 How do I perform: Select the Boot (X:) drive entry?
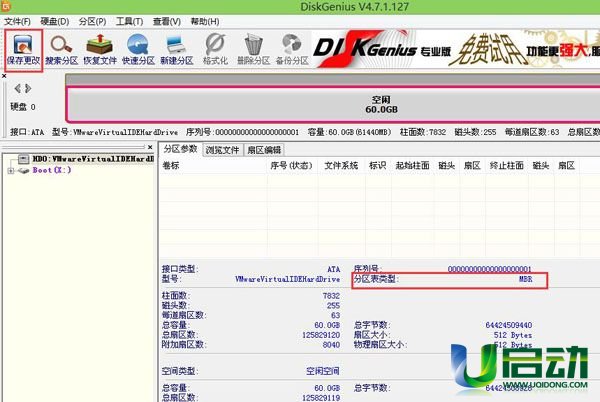52,170
